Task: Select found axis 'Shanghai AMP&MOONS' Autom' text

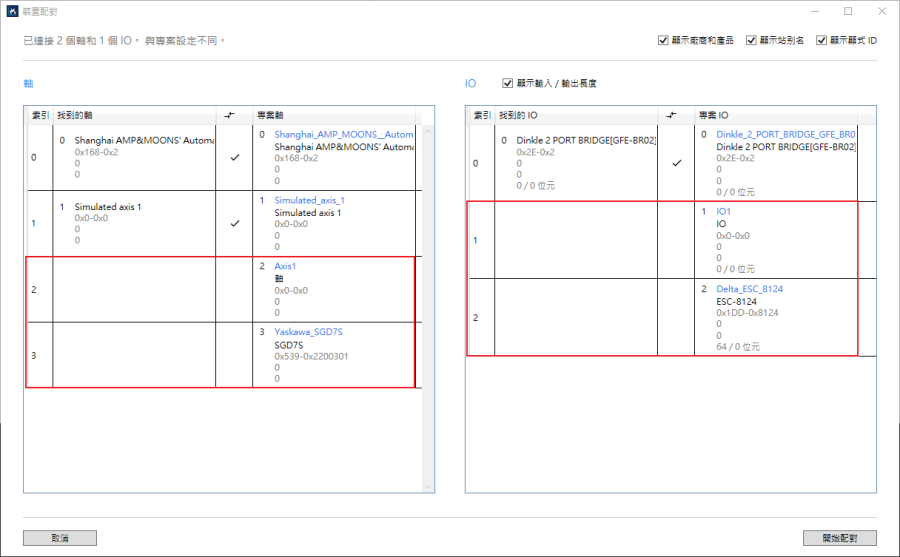Action: point(144,140)
